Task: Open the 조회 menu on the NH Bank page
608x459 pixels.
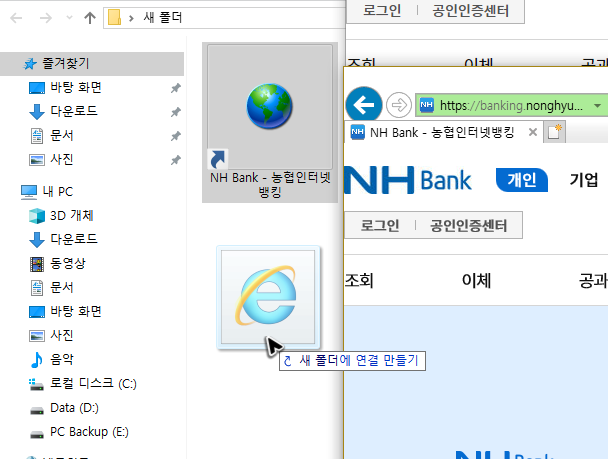Action: (x=359, y=281)
